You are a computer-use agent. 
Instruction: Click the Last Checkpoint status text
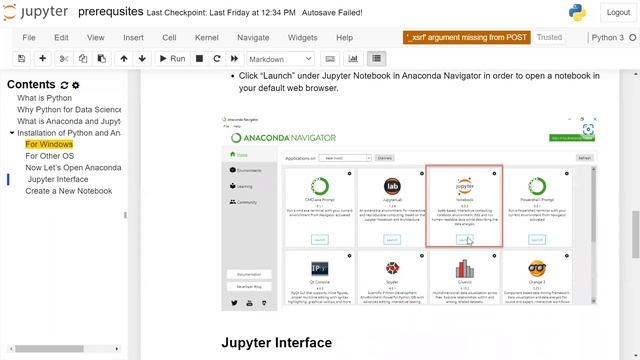(221, 13)
